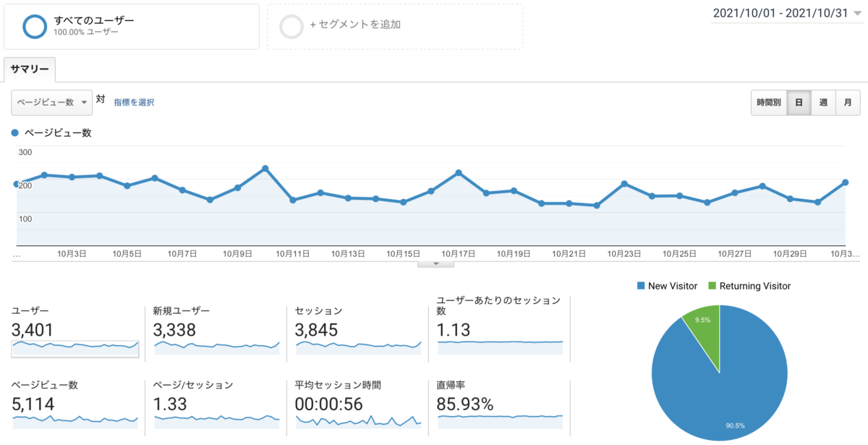Click the ページビュー数 legend dot above chart
Screen dimensions: 868x445
tap(15, 133)
